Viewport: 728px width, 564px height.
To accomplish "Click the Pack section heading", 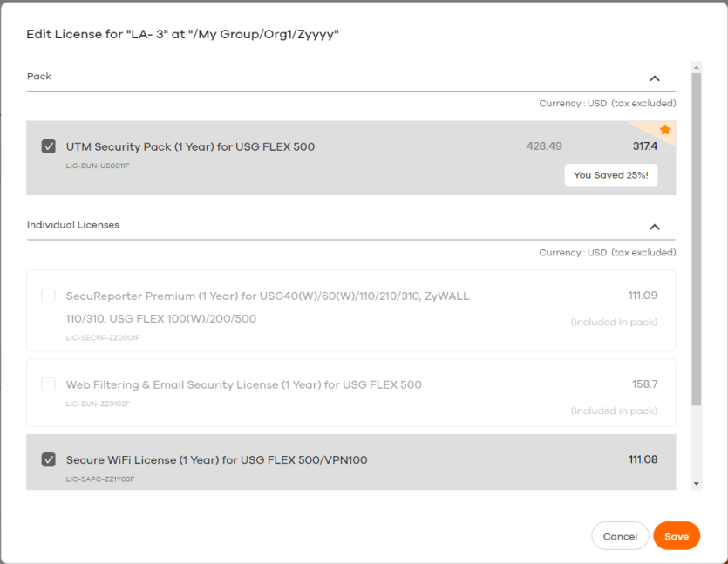I will coord(39,76).
